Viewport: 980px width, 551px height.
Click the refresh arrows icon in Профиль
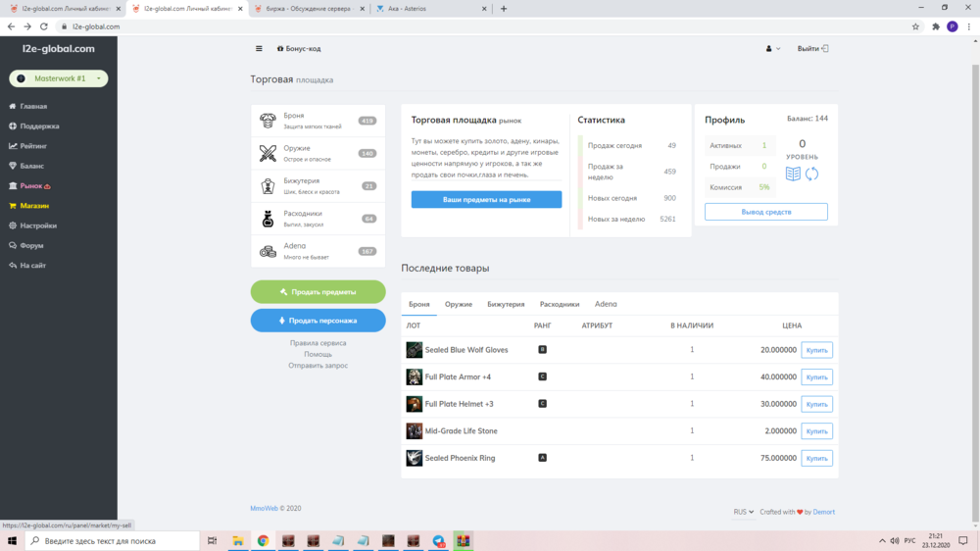(812, 174)
